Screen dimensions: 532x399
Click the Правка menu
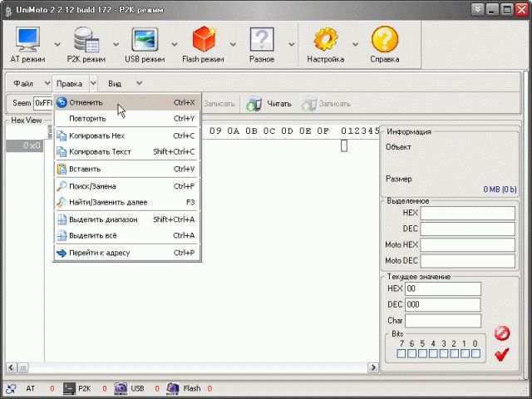coord(70,83)
